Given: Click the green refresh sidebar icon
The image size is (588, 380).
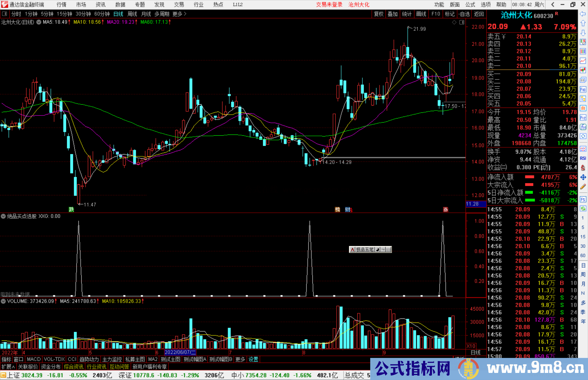Looking at the screenshot, I should point(583,209).
